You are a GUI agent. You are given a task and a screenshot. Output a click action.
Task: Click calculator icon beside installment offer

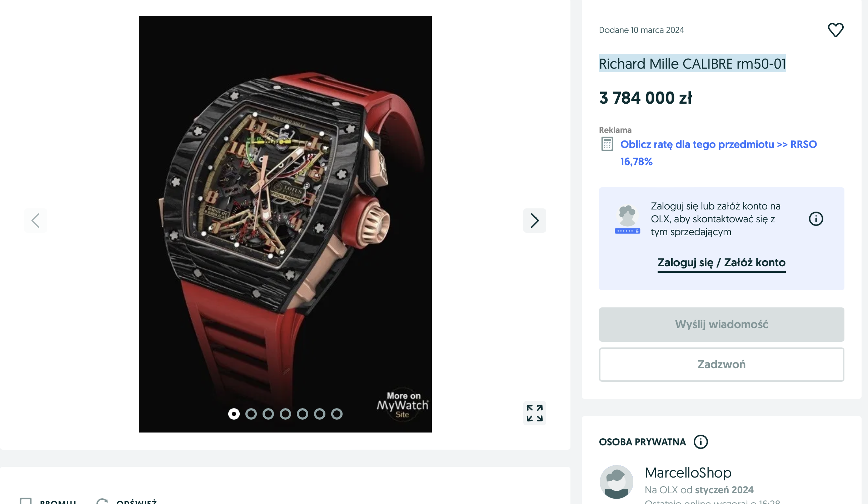(607, 144)
